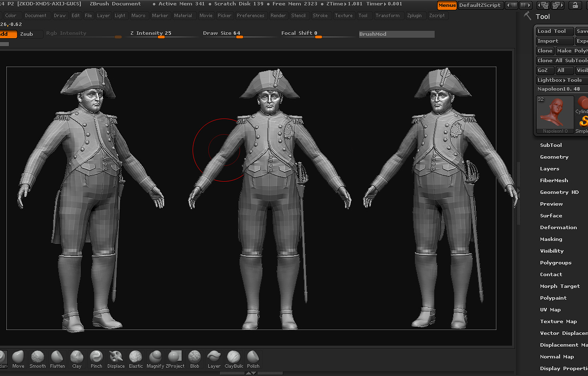This screenshot has width=588, height=376.
Task: Expand the Geometry section
Action: [x=554, y=157]
